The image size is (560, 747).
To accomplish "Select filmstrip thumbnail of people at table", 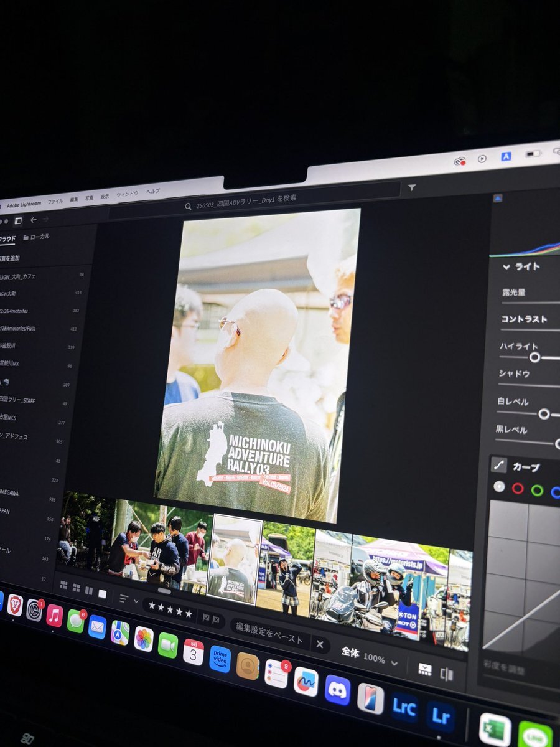I will click(163, 547).
